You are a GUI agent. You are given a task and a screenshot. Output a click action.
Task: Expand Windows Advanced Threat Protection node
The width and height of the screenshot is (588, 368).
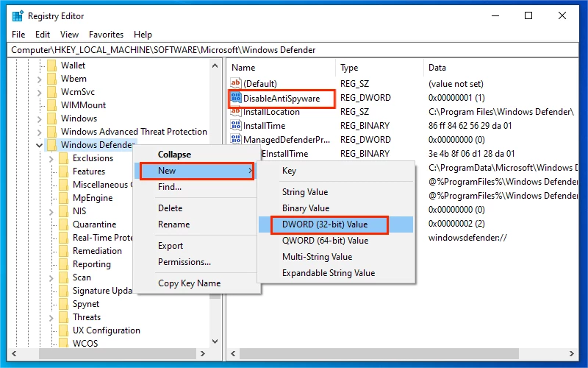click(x=40, y=132)
